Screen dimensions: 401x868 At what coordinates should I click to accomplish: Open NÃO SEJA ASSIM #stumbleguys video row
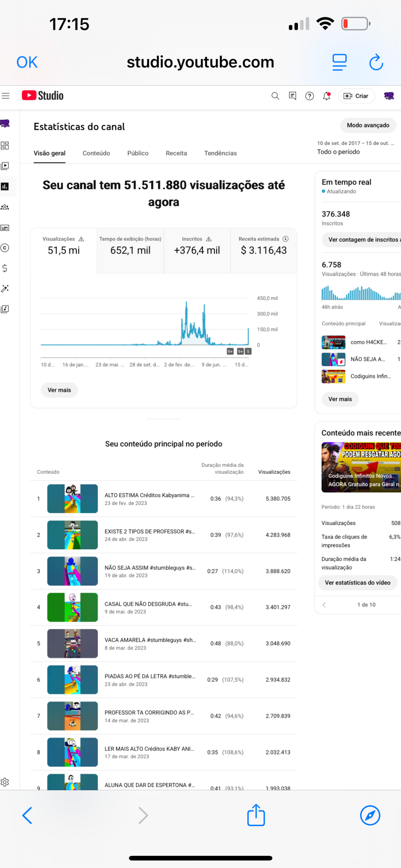164,572
